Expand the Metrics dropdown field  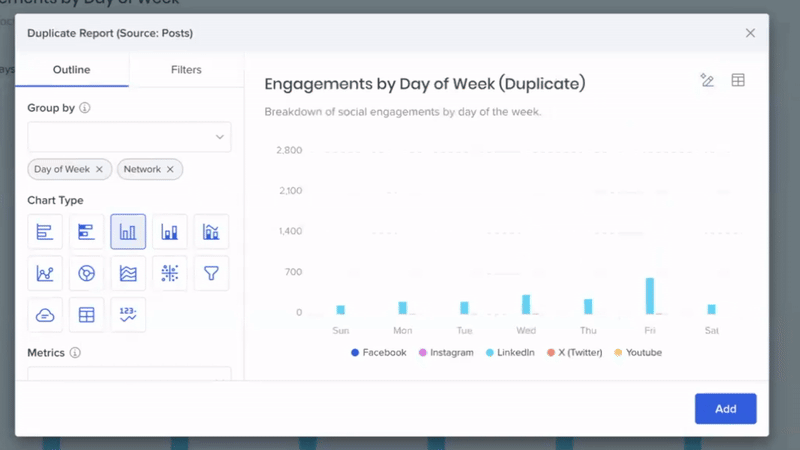pyautogui.click(x=129, y=375)
